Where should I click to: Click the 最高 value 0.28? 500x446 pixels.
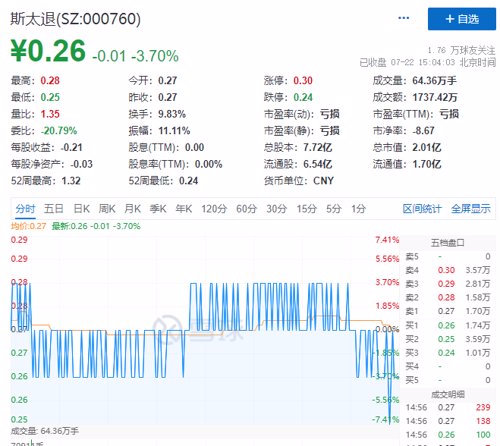pyautogui.click(x=50, y=81)
